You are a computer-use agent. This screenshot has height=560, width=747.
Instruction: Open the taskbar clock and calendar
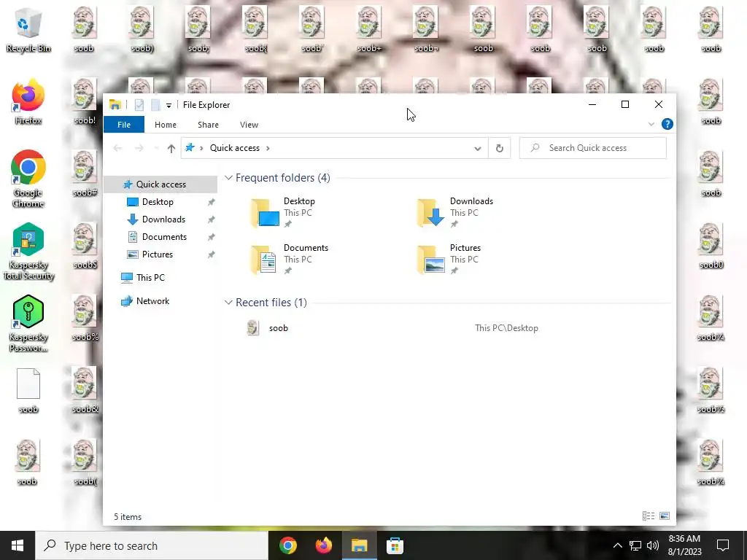pos(684,545)
